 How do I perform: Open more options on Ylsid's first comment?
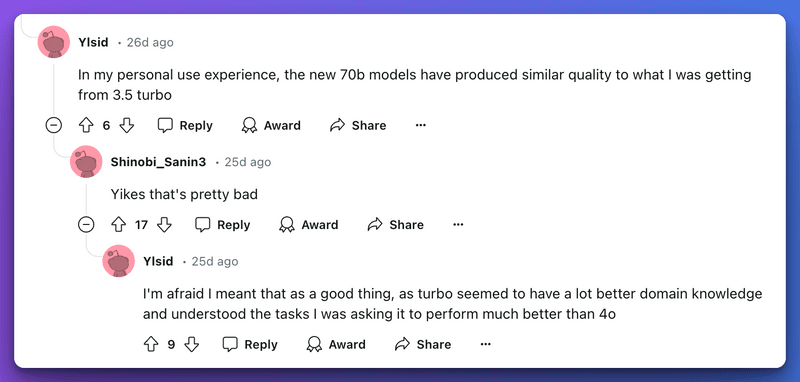click(420, 125)
